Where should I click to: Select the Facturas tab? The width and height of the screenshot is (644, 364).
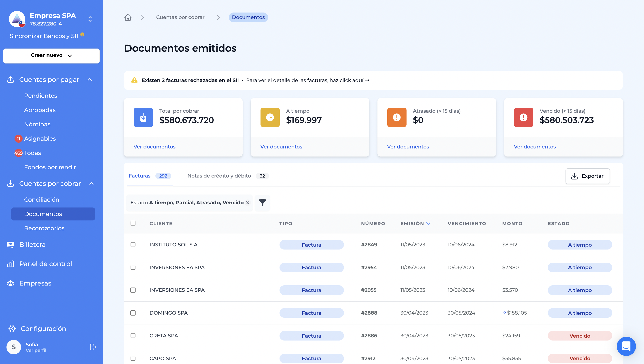coord(140,176)
